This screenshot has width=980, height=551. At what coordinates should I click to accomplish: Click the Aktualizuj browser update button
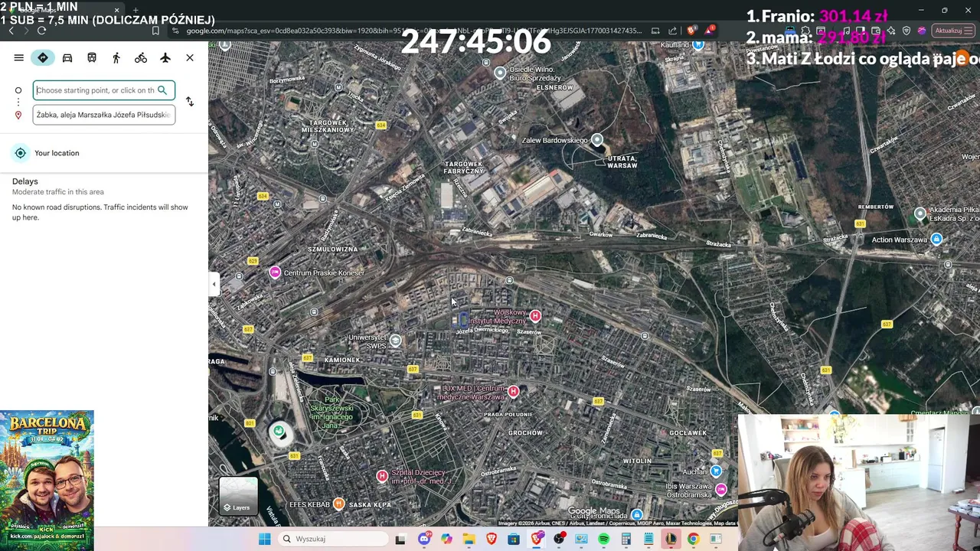952,31
